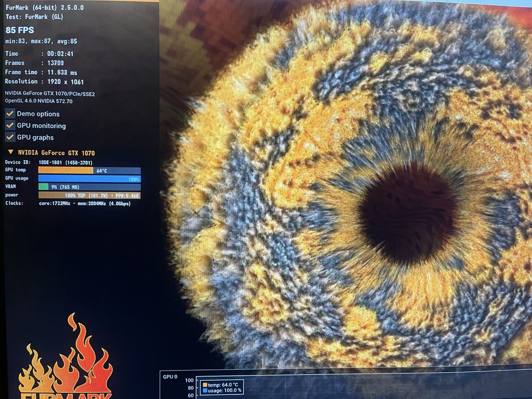Click the OpenGL 4.6.0 NVIDIA 572.70 text
532x399 pixels.
click(x=39, y=101)
